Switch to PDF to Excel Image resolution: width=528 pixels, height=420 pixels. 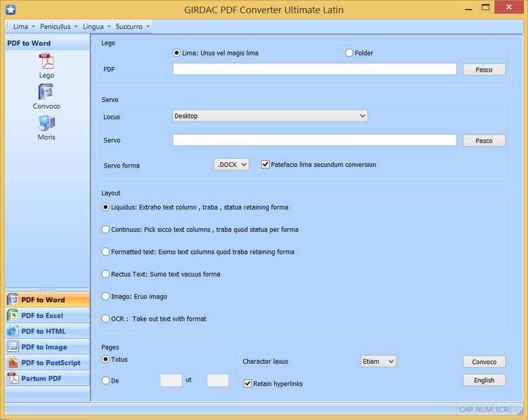coord(47,315)
